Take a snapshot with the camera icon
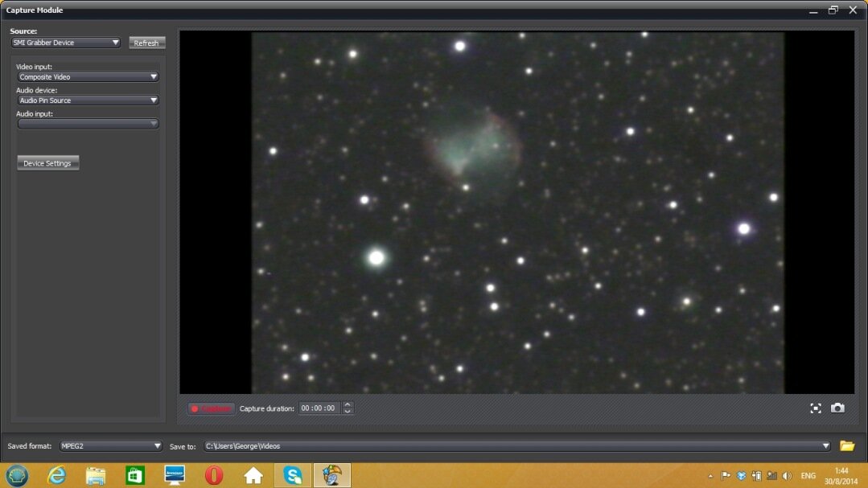868x488 pixels. pos(837,408)
